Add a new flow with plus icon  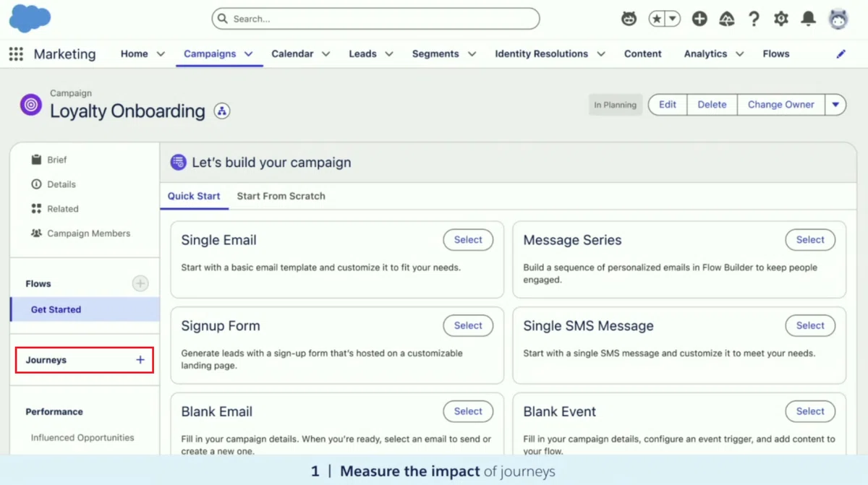point(140,283)
